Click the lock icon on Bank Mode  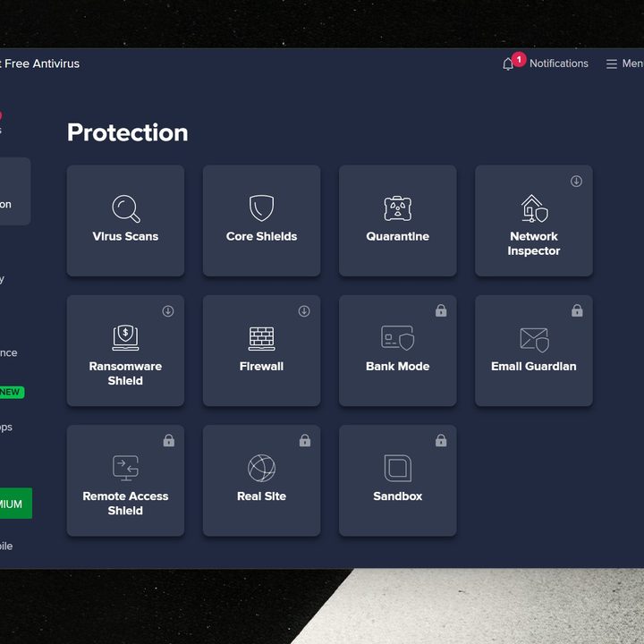[x=441, y=310]
